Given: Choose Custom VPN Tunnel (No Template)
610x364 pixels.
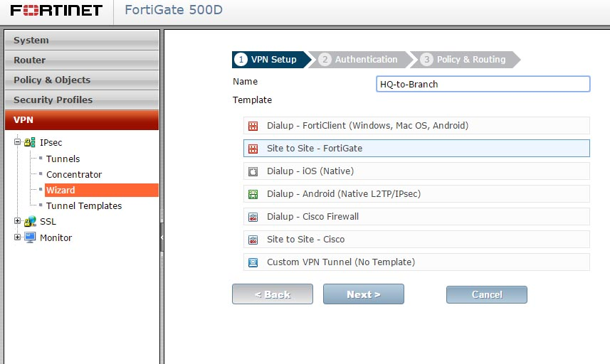Looking at the screenshot, I should [x=416, y=262].
